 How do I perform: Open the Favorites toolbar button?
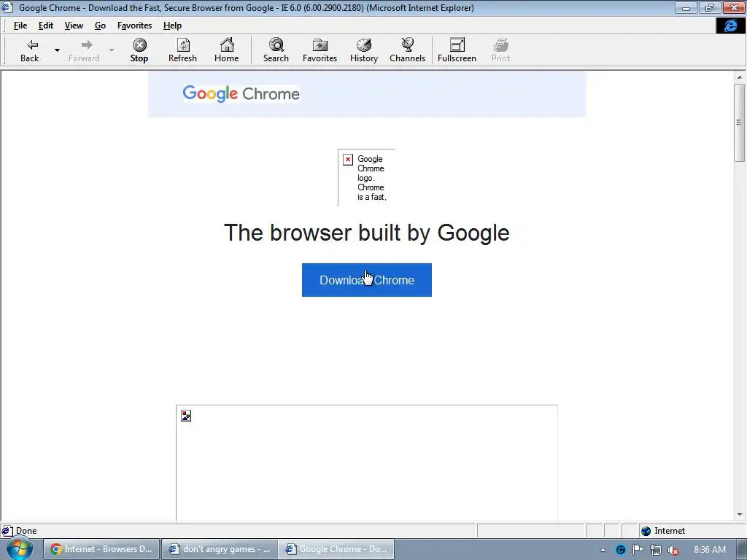point(320,50)
